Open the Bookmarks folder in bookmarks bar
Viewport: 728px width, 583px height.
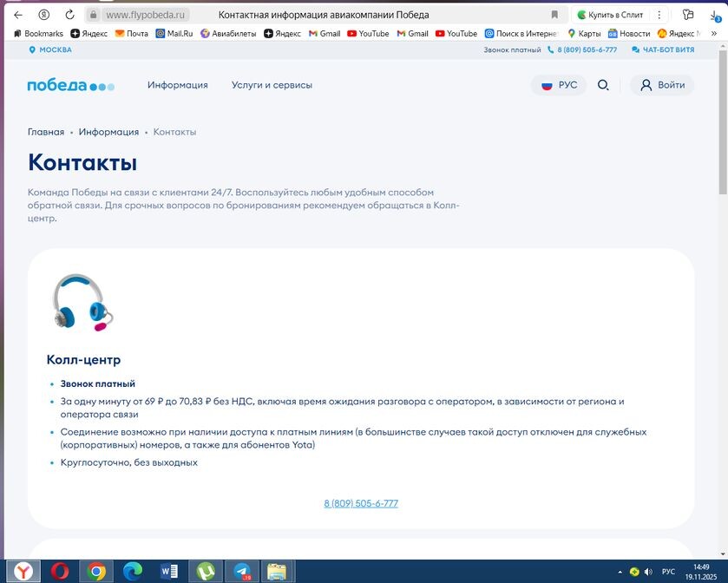38,34
